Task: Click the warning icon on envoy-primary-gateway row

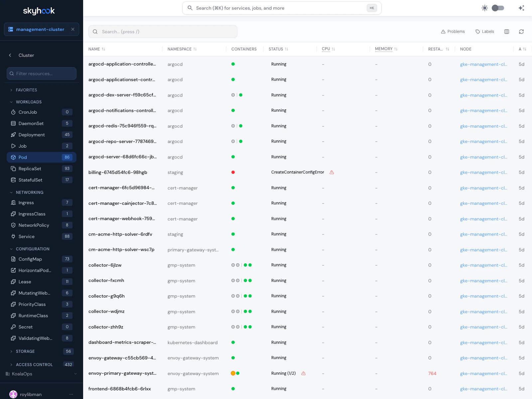Action: click(x=303, y=373)
